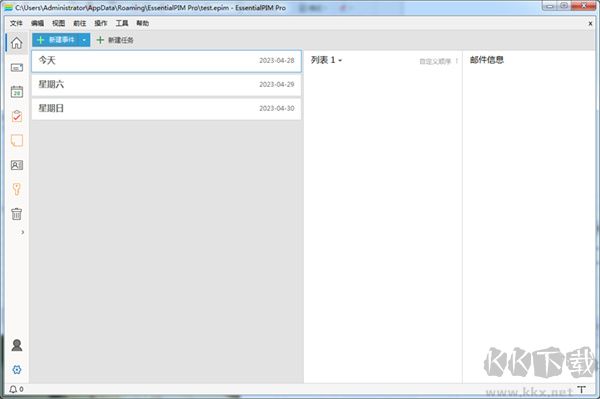The image size is (600, 399).
Task: Click the 邮件信息 heading
Action: pyautogui.click(x=487, y=60)
